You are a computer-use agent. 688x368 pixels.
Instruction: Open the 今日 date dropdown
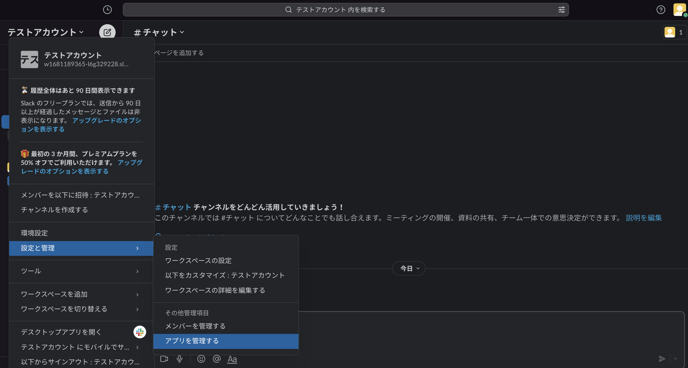click(x=408, y=268)
